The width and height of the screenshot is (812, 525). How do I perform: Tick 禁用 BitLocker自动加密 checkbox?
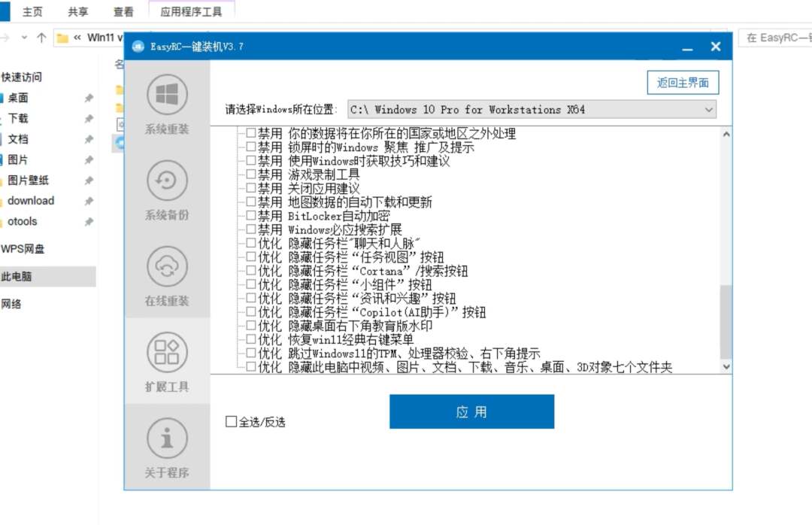tap(250, 216)
